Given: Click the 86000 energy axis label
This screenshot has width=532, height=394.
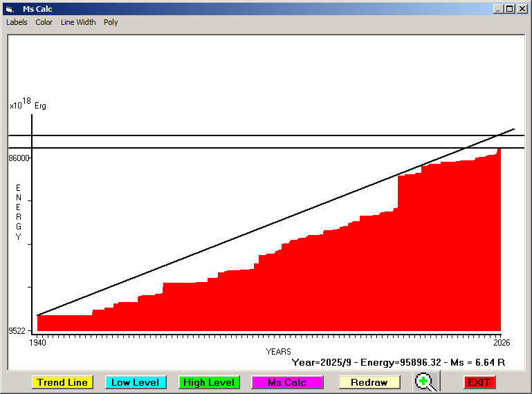Looking at the screenshot, I should coord(19,158).
